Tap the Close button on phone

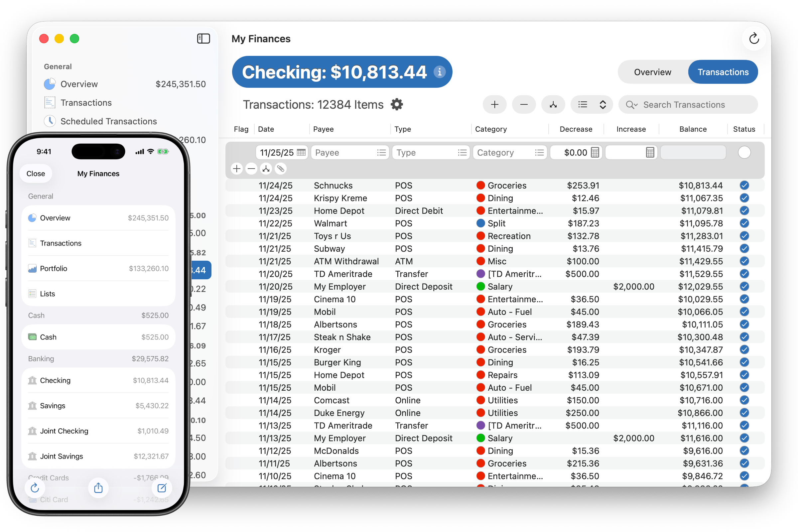[36, 174]
